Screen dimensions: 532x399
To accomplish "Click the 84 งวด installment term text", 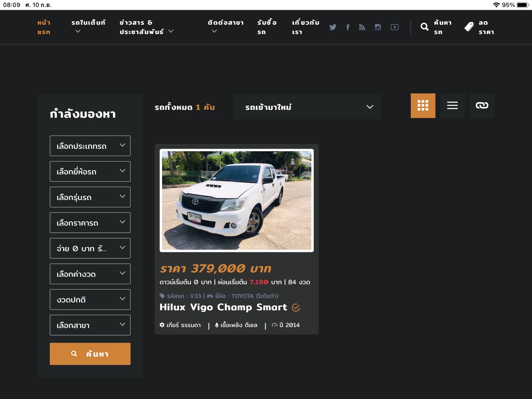I will 299,282.
